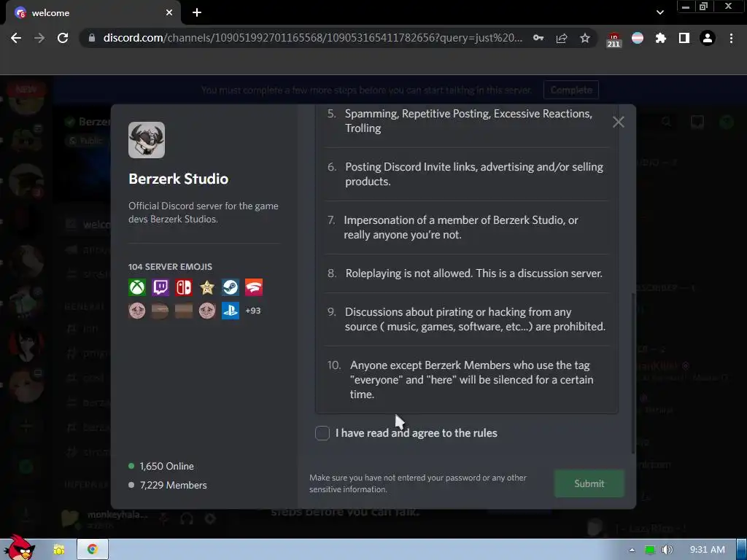Click the Xbox server emoji
This screenshot has height=560, width=747.
click(137, 287)
